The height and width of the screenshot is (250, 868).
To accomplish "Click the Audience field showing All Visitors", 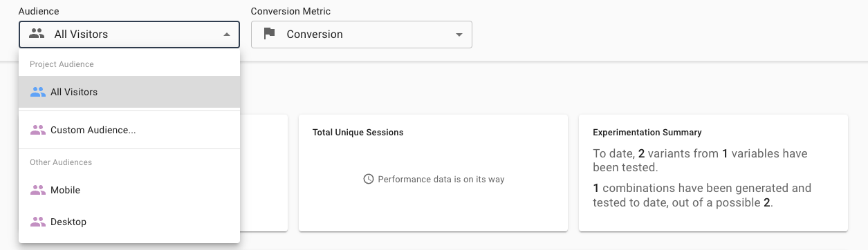I will 129,35.
